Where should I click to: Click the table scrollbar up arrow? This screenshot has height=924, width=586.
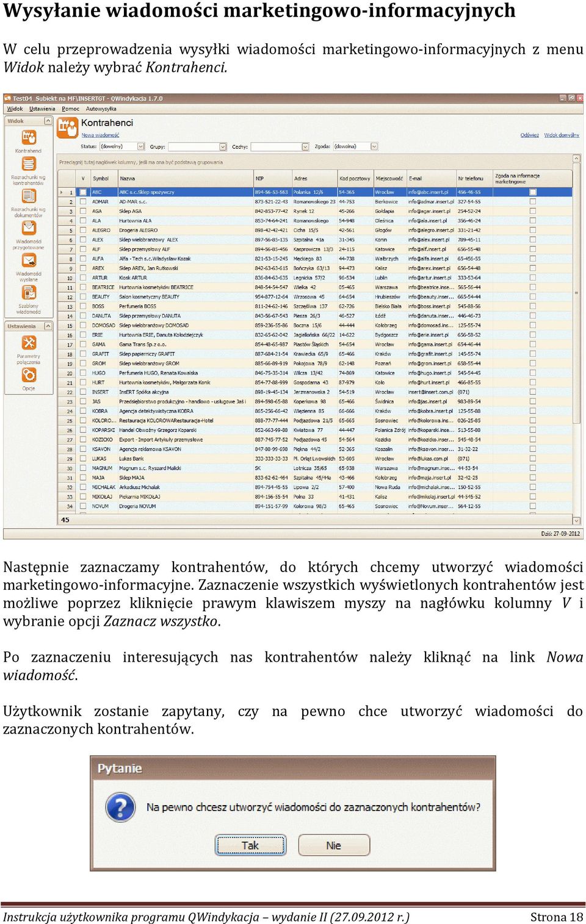point(576,159)
